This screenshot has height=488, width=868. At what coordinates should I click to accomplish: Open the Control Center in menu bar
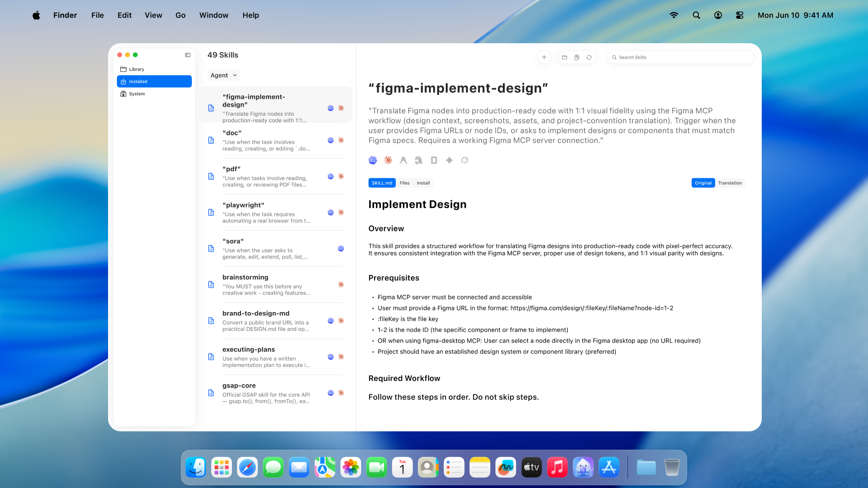click(x=740, y=15)
